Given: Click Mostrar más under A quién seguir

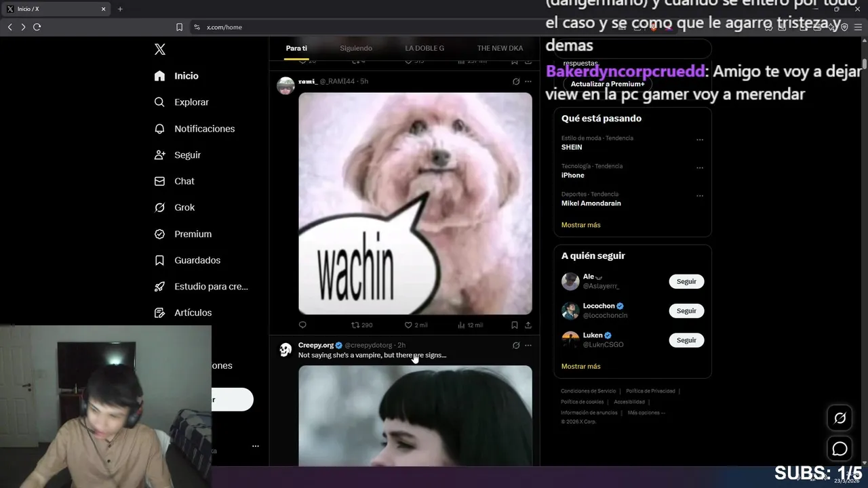Looking at the screenshot, I should tap(581, 367).
